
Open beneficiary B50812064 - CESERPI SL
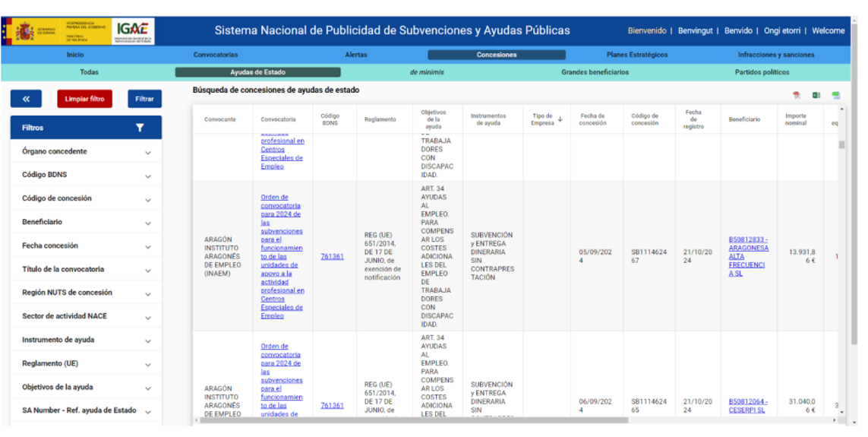[x=747, y=405]
